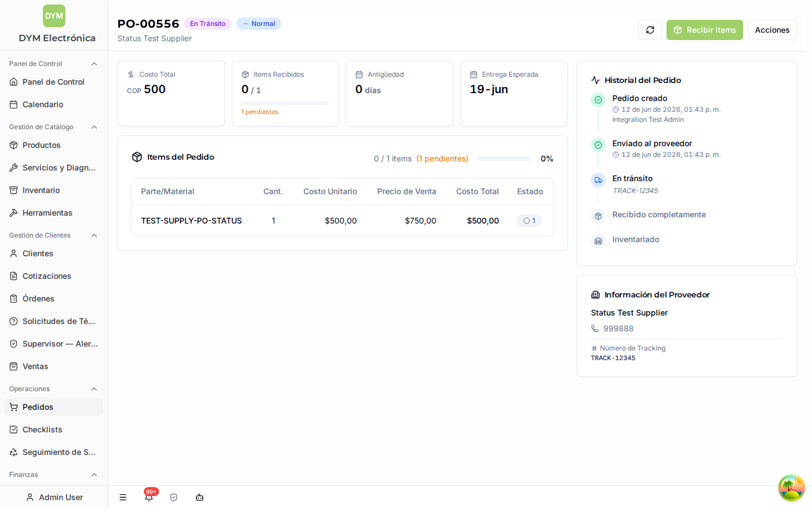Click the Admin User profile

tap(54, 497)
